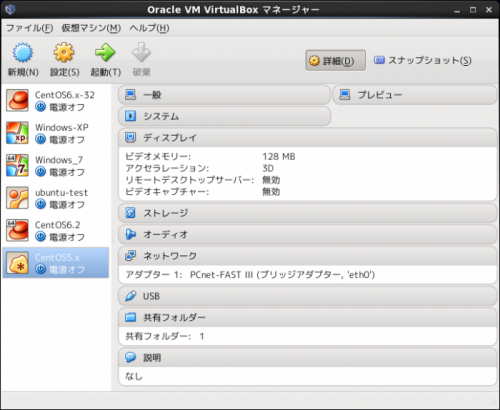Click ビデオキャプチャー label

pyautogui.click(x=167, y=192)
